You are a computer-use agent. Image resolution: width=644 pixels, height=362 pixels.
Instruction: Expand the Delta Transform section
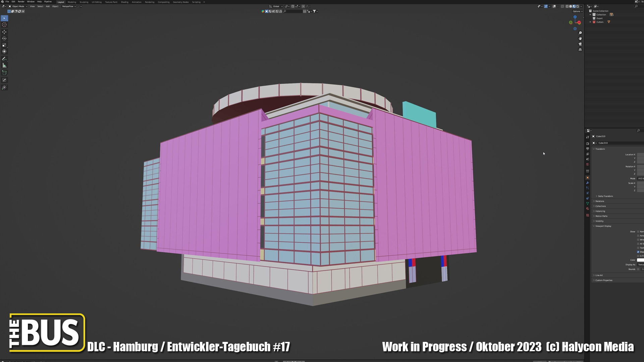605,196
